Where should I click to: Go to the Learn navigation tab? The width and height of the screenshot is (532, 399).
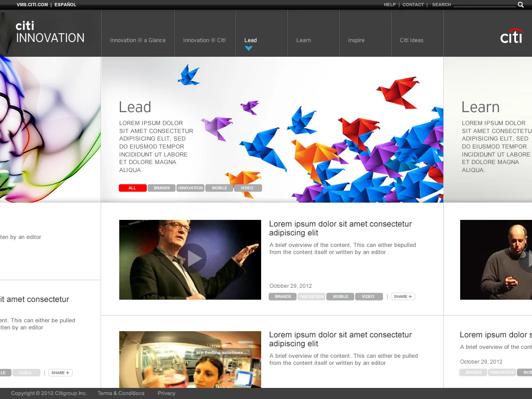tap(304, 40)
